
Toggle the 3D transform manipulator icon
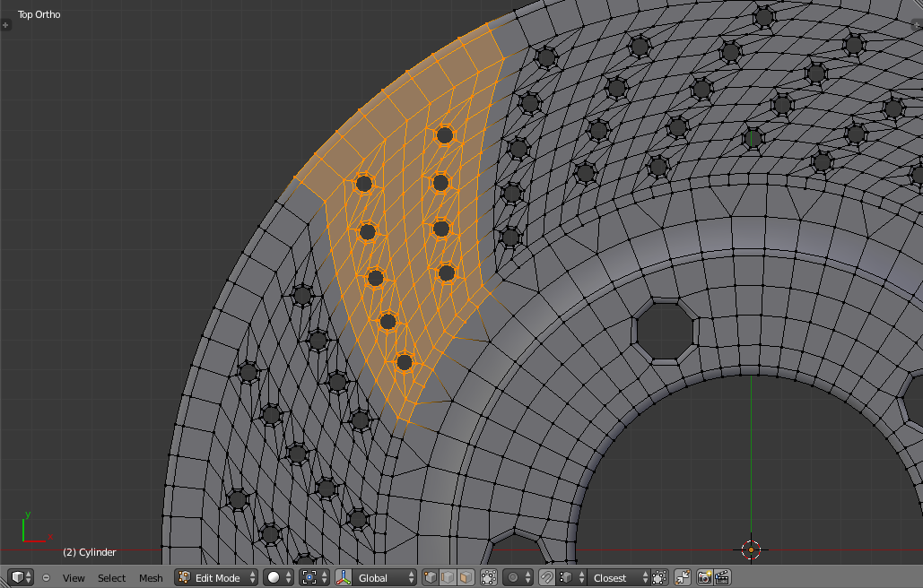click(x=344, y=577)
